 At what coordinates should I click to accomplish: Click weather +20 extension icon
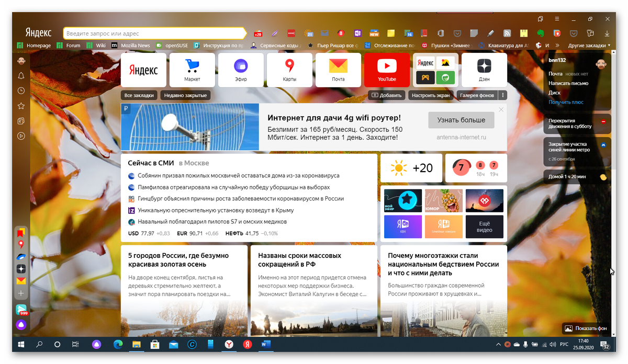pos(257,33)
